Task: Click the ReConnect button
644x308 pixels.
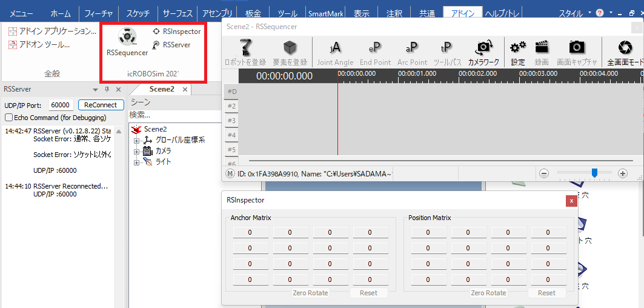Action: (101, 105)
